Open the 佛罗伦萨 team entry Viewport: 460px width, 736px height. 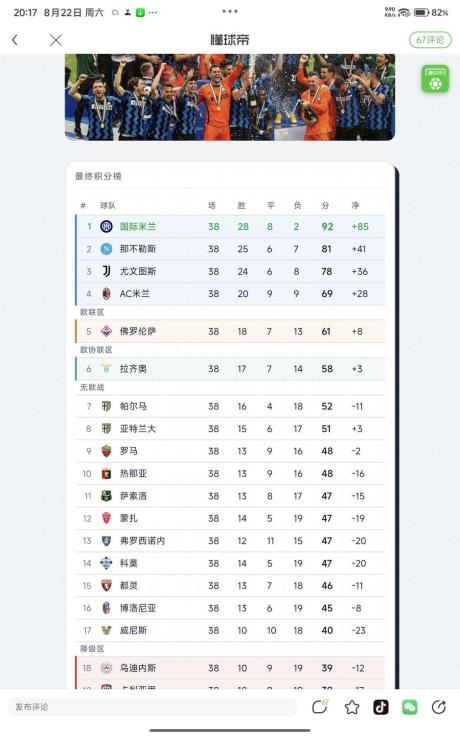pyautogui.click(x=230, y=331)
